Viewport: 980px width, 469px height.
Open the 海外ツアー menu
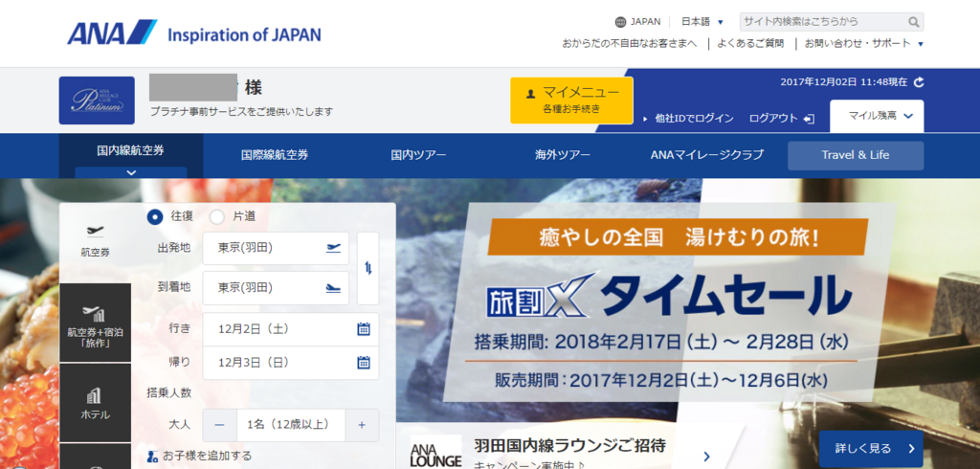tap(563, 155)
